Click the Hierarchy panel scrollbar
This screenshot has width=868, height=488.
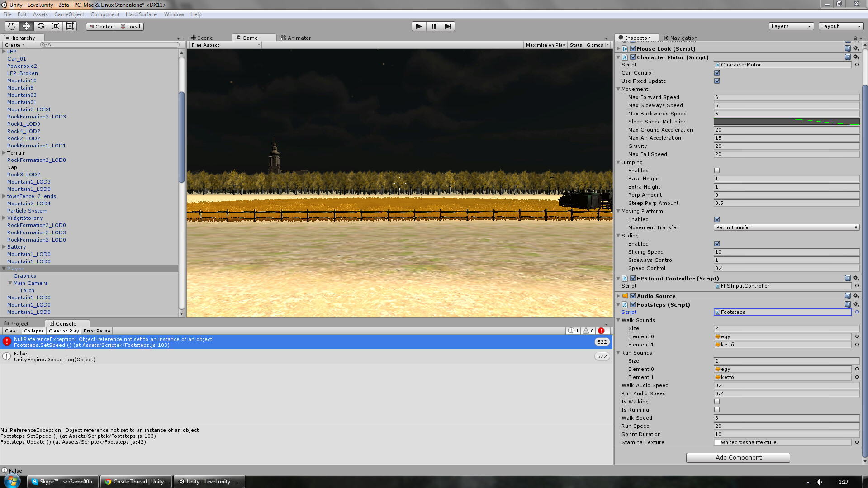coord(181,137)
